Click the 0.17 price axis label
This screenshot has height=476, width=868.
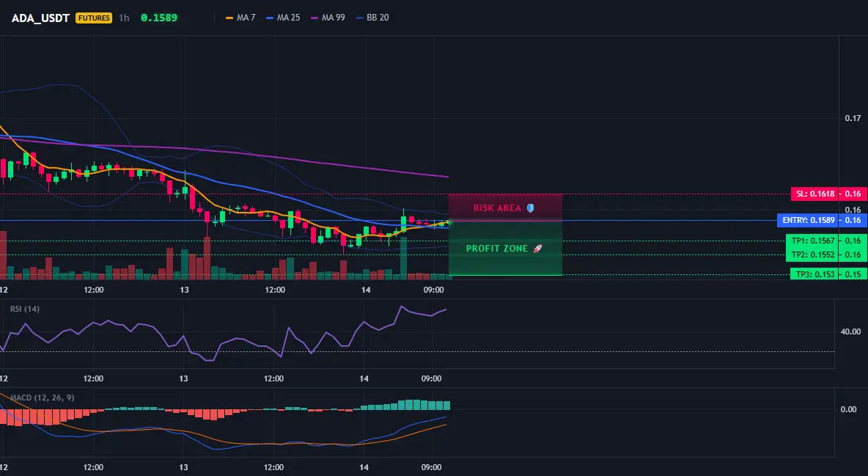(853, 118)
